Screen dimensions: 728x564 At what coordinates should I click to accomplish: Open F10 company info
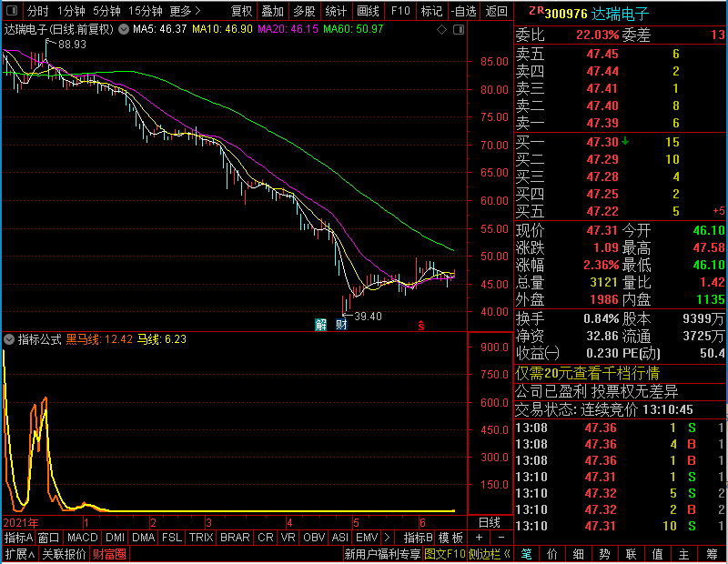tap(400, 11)
